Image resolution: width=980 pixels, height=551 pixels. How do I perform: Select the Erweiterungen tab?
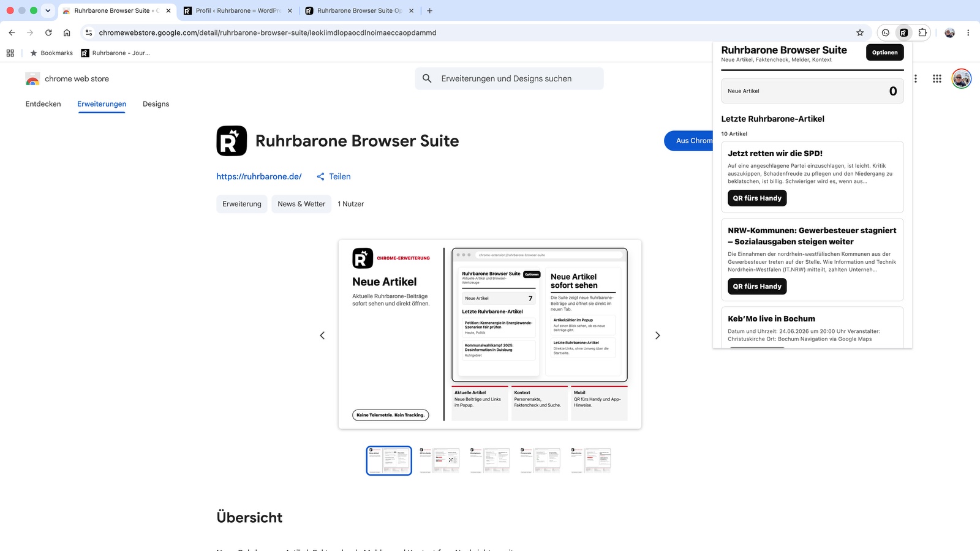click(x=102, y=104)
